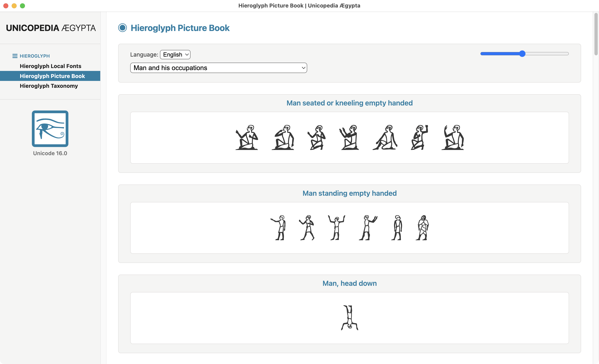Viewport: 599px width, 364px height.
Task: Click the 'Language:' label
Action: tap(144, 54)
